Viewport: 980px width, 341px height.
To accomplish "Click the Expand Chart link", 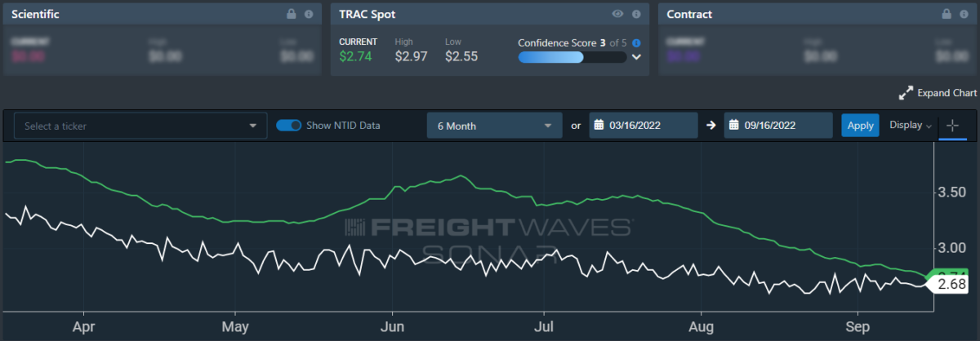I will (x=938, y=93).
